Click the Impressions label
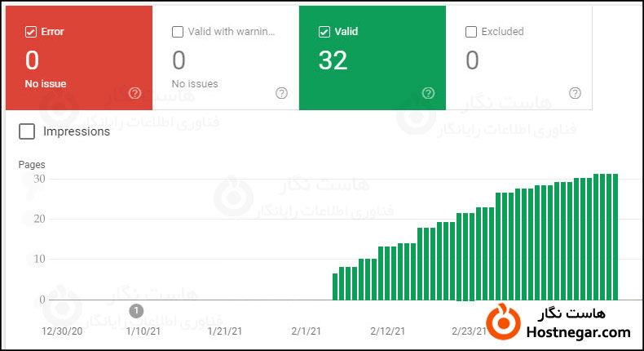The image size is (644, 351). click(x=77, y=131)
